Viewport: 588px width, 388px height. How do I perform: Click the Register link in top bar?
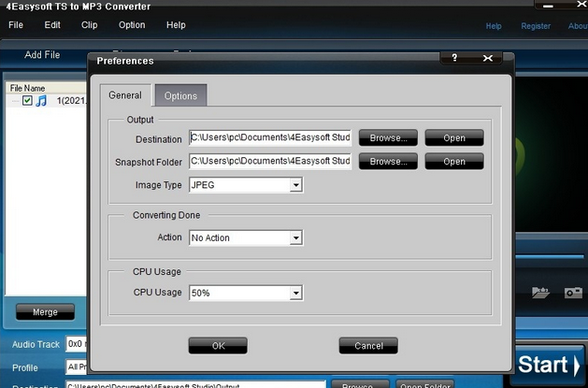[x=536, y=26]
